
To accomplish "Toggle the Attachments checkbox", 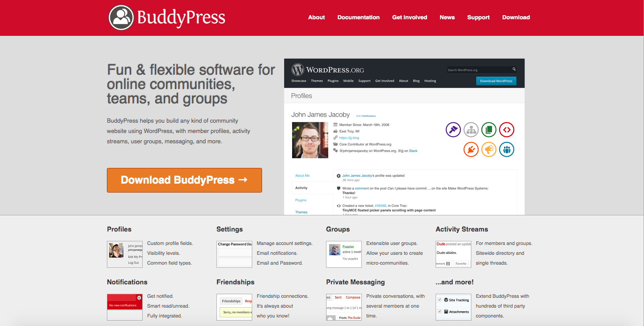I will click(440, 311).
